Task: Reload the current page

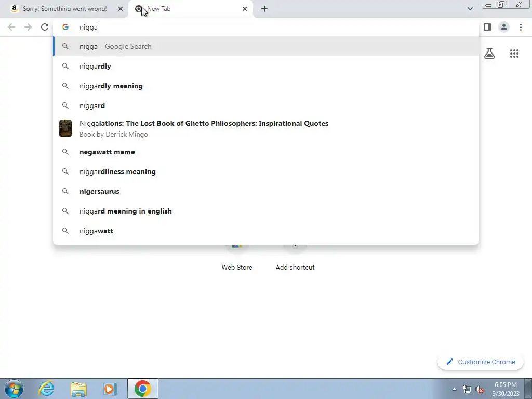Action: [x=45, y=27]
